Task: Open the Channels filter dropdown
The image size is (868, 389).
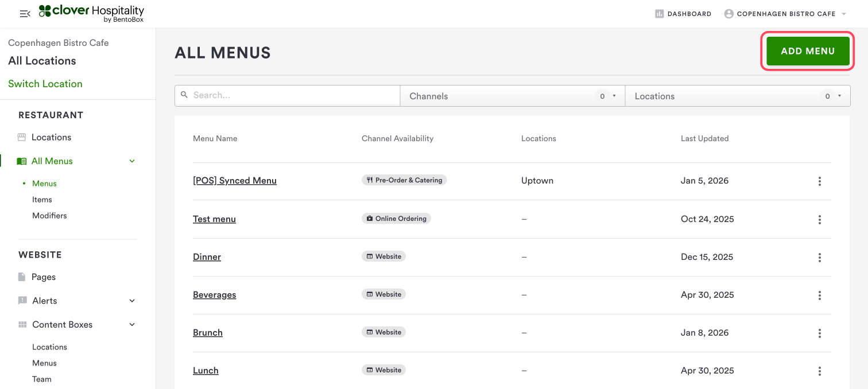Action: [x=512, y=96]
